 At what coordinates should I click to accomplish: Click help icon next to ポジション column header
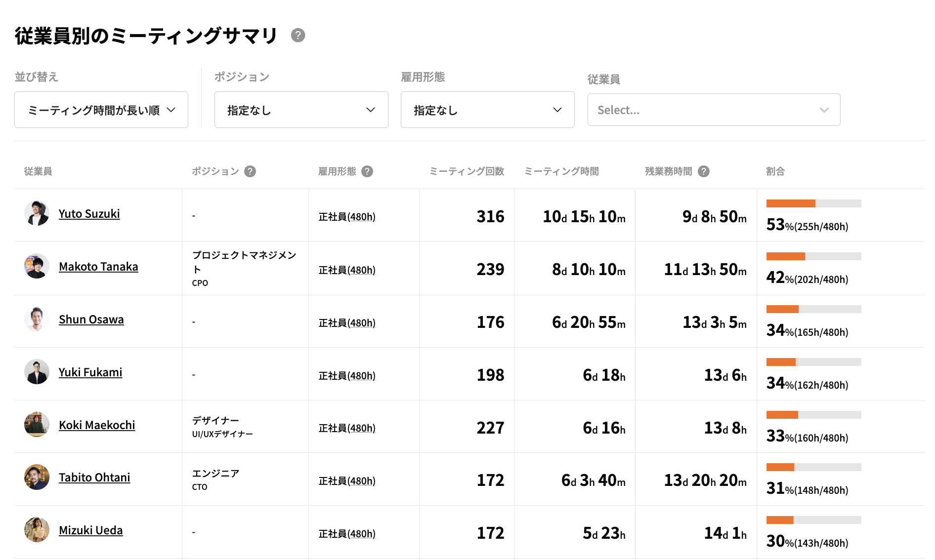[250, 171]
